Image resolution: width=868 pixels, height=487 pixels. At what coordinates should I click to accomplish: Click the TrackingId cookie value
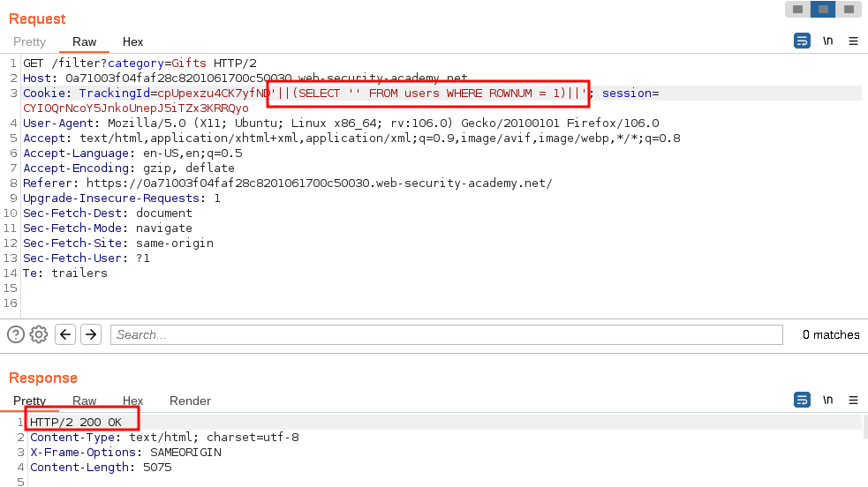371,93
